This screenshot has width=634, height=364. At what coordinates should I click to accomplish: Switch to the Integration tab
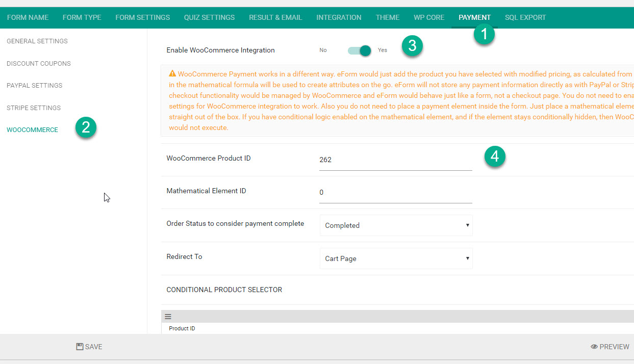(x=339, y=17)
